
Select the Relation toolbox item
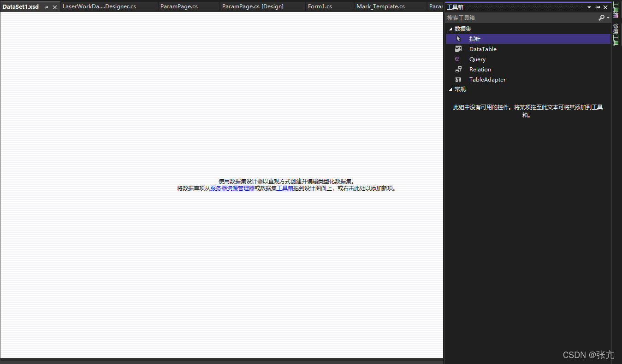pos(480,70)
